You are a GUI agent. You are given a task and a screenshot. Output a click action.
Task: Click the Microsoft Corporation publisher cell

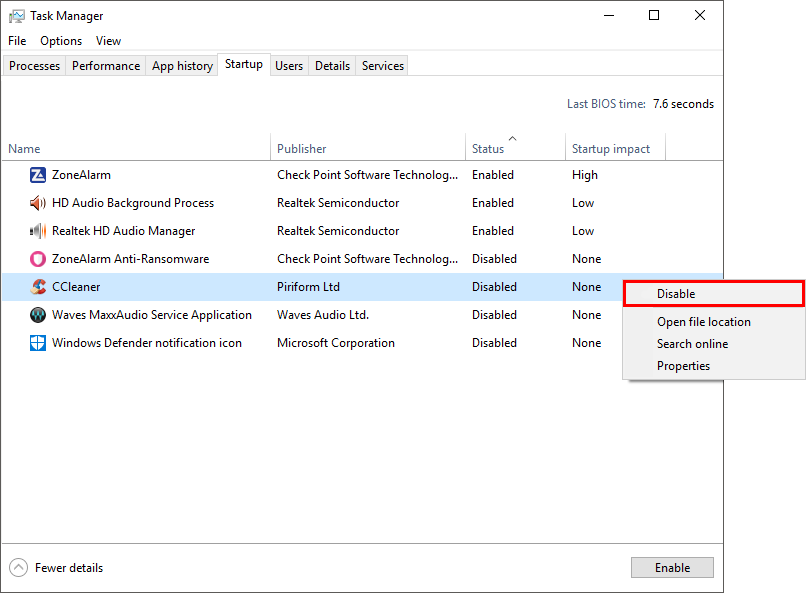(336, 343)
